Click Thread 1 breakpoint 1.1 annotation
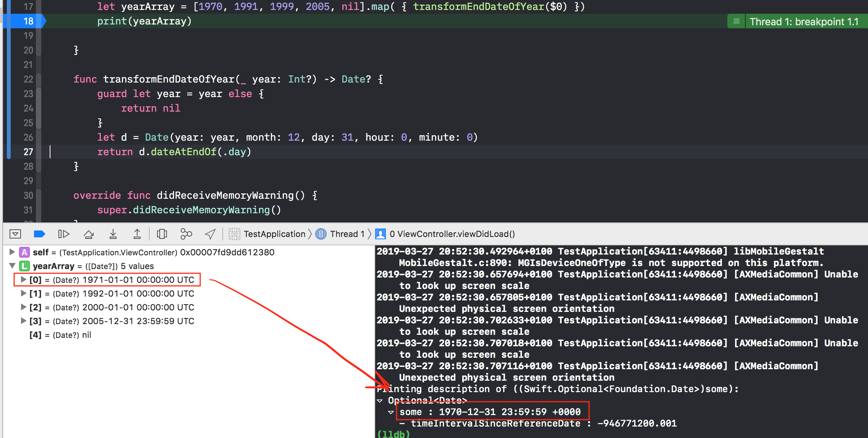 click(x=804, y=21)
